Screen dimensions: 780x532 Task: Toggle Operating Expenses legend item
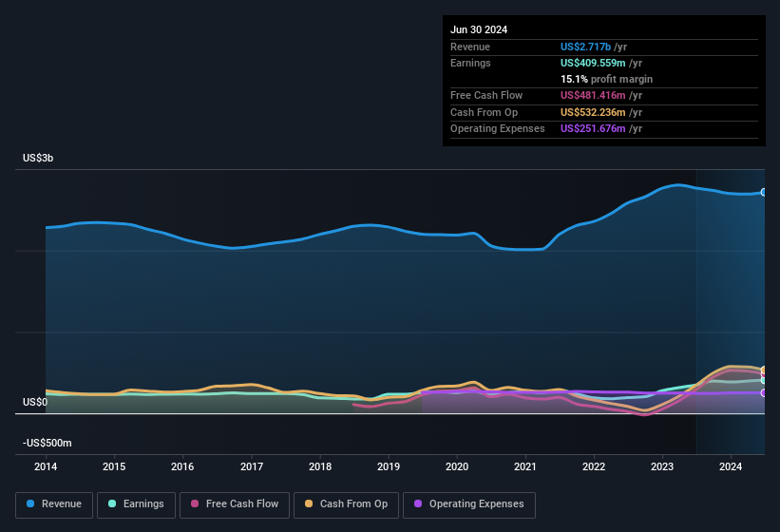pyautogui.click(x=468, y=504)
